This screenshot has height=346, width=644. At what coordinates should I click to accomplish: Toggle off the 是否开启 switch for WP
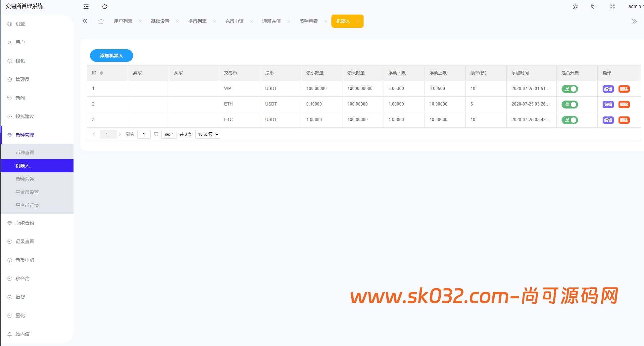pos(570,89)
